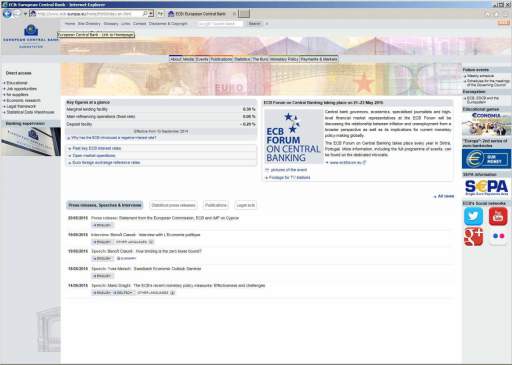Open ECB's Google Plus icon
512x365 pixels.
pos(473,236)
